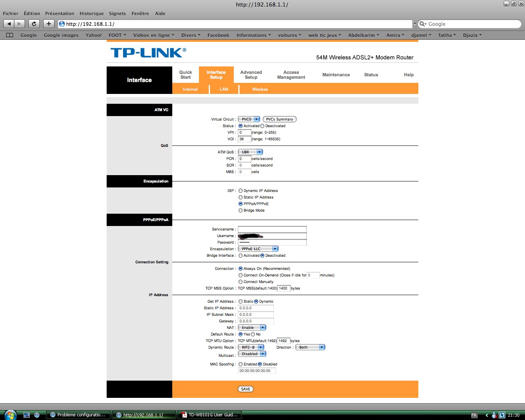Click the VCI input field

click(244, 139)
